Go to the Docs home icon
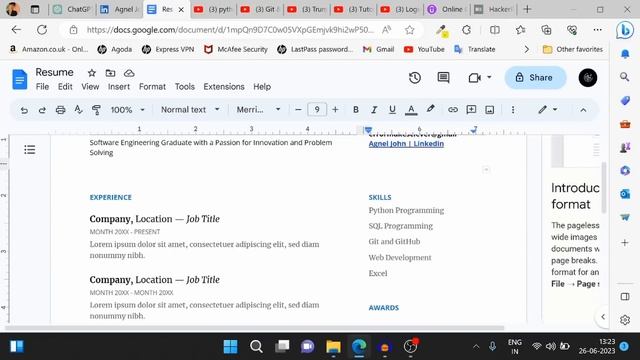This screenshot has width=640, height=360. point(20,79)
